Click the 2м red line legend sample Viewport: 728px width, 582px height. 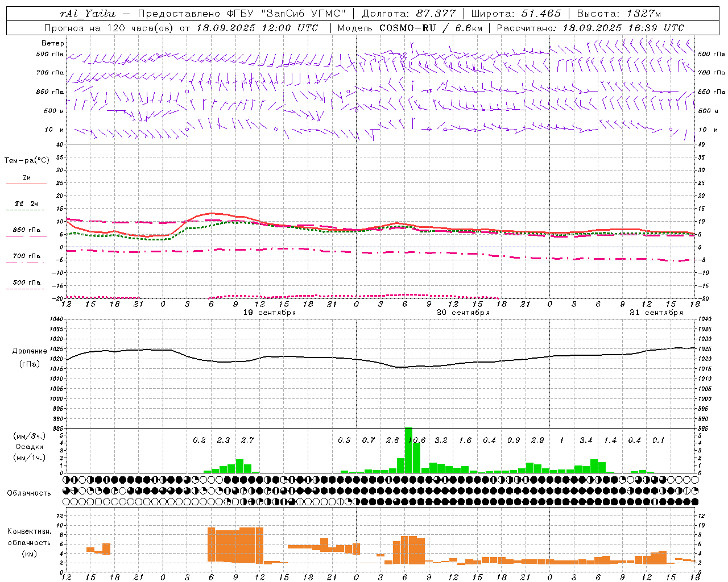tap(26, 184)
